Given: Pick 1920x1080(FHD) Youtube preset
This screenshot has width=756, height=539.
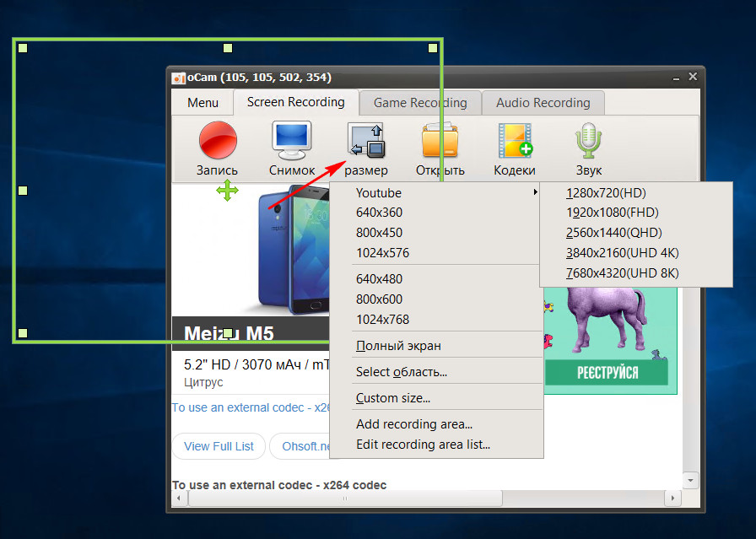Looking at the screenshot, I should tap(636, 213).
